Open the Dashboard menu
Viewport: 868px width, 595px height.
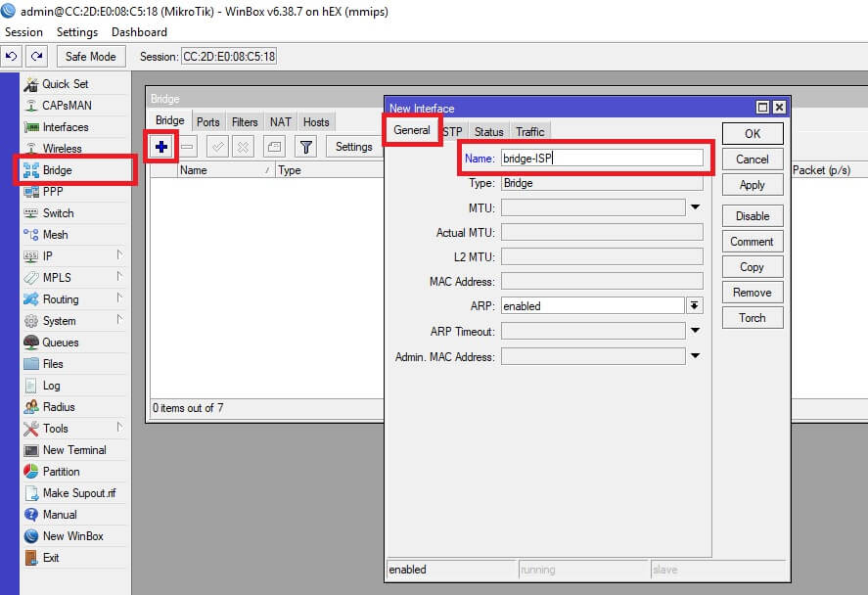coord(140,32)
